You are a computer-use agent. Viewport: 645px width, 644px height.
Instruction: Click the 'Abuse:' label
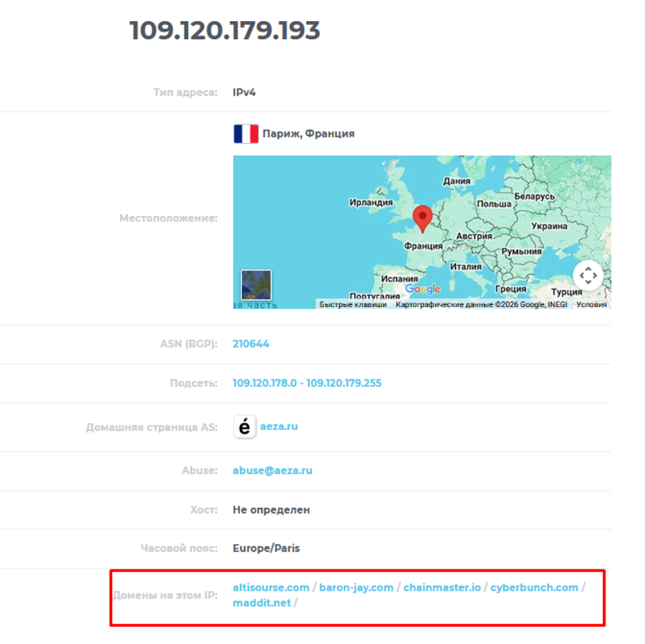[x=200, y=470]
